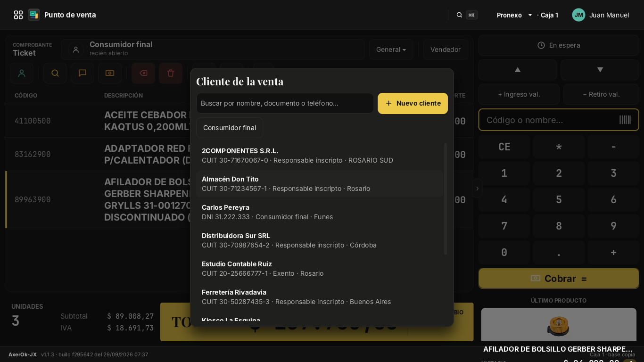Viewport: 644px width, 362px height.
Task: Click + Ingreso val. button
Action: 519,94
